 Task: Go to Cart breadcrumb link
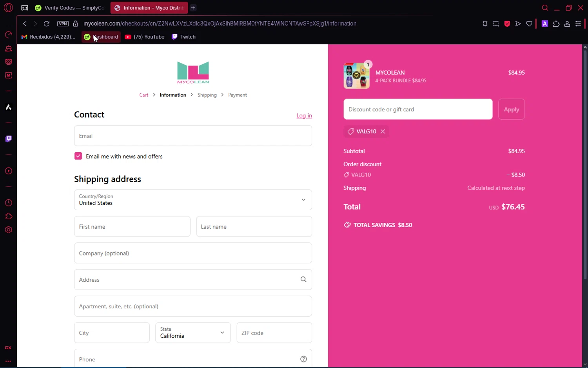click(x=144, y=95)
